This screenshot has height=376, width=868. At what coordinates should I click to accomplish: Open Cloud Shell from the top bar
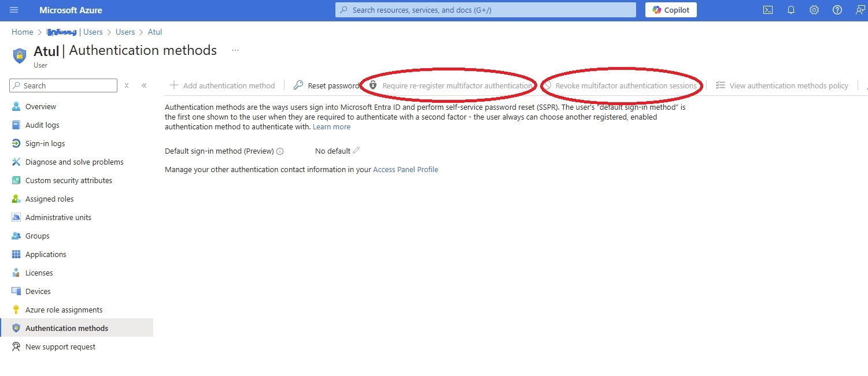click(768, 10)
